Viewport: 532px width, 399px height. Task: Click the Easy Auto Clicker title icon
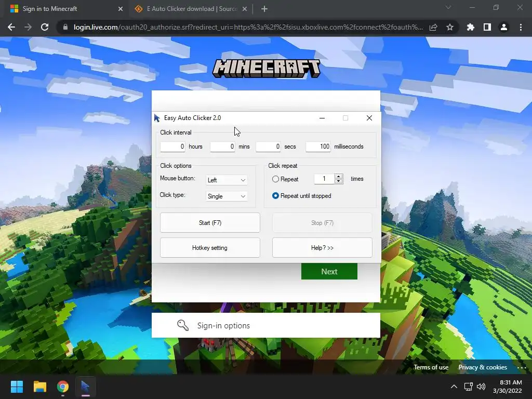tap(157, 118)
